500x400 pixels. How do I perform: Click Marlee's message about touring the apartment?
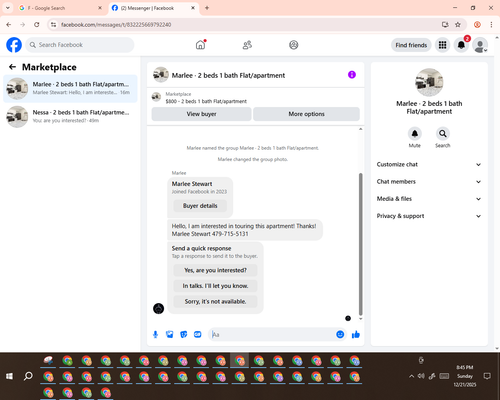[x=245, y=230]
